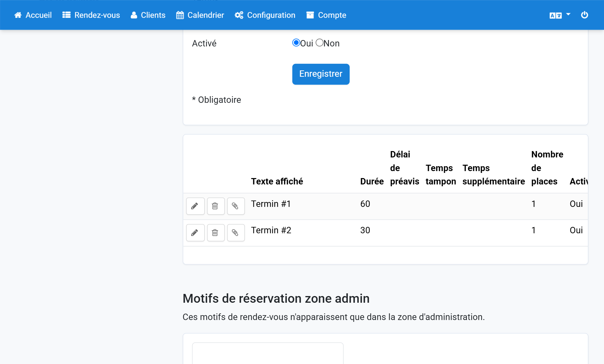Click the Temps tampon column header
This screenshot has width=604, height=364.
pyautogui.click(x=441, y=175)
